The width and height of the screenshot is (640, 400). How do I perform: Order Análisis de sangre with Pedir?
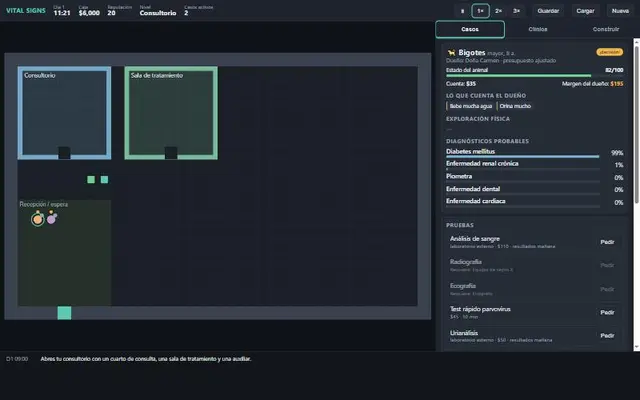click(x=607, y=242)
